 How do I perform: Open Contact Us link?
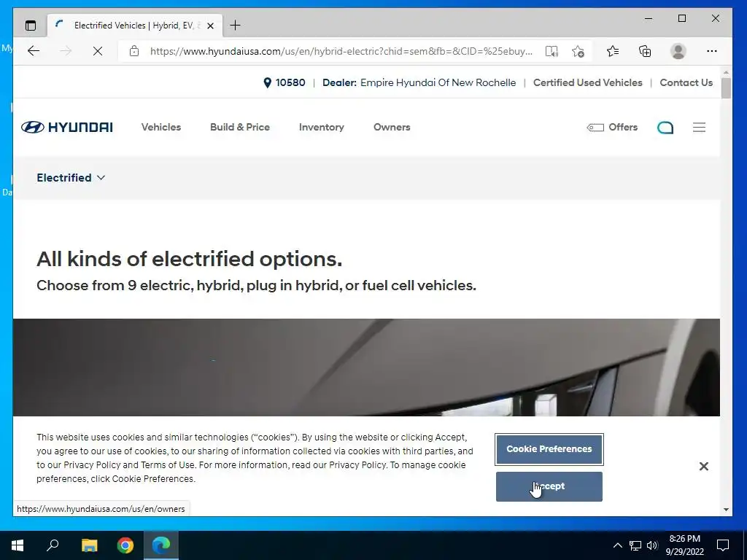686,83
